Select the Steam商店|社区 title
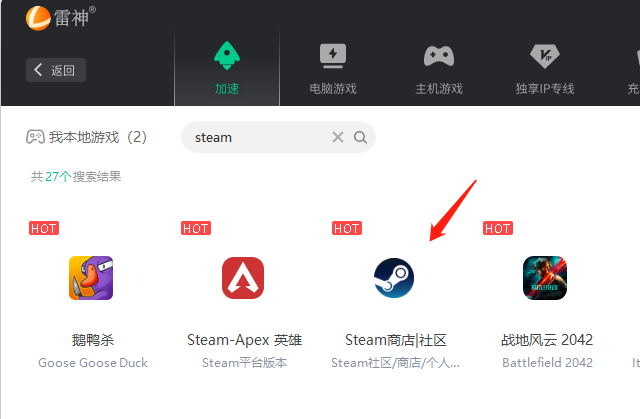 tap(396, 340)
